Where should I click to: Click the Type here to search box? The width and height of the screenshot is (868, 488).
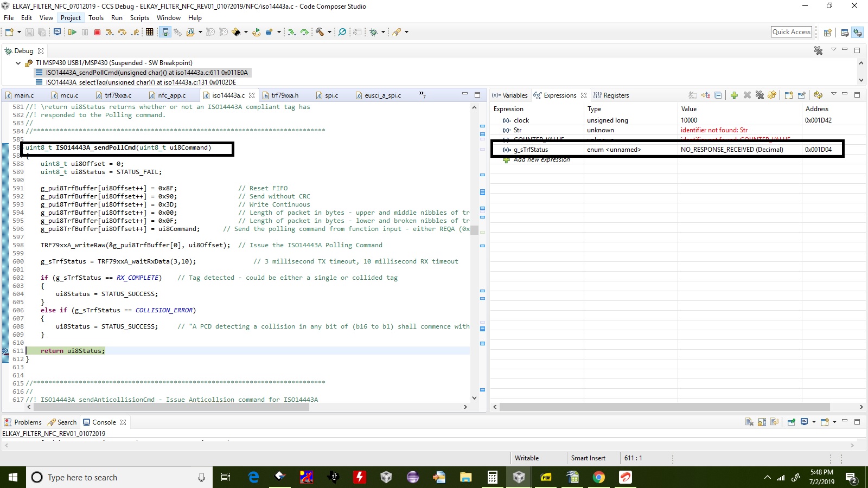119,477
